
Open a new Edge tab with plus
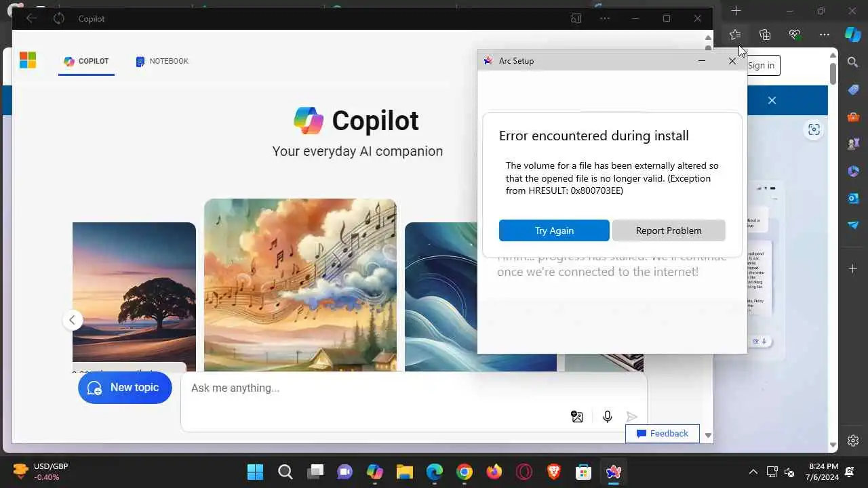pos(736,11)
